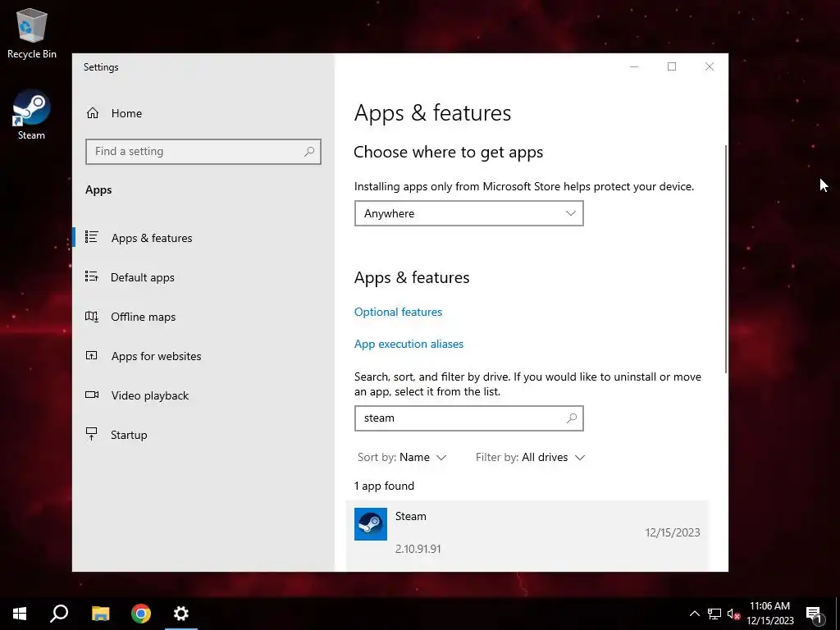Close the Settings window
The width and height of the screenshot is (840, 630).
click(710, 66)
